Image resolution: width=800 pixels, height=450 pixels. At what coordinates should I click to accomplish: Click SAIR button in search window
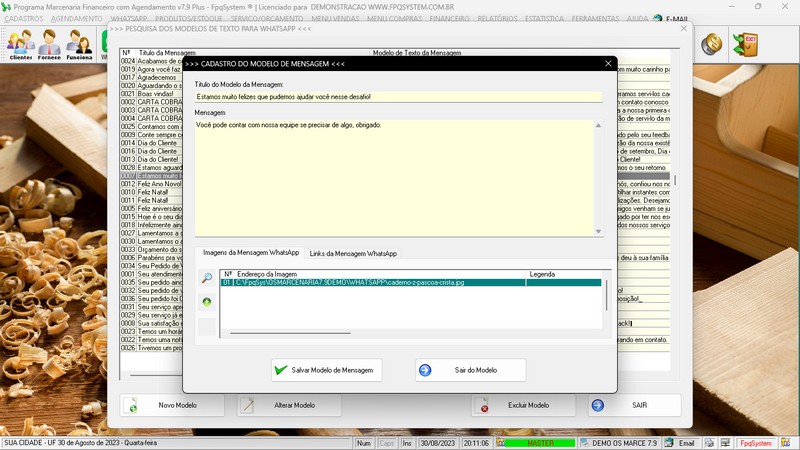(634, 405)
